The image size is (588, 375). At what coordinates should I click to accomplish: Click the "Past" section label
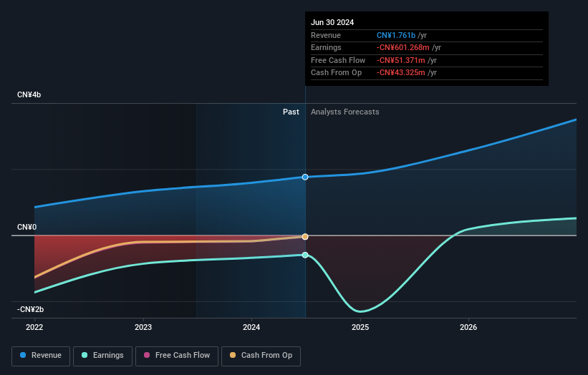[291, 112]
